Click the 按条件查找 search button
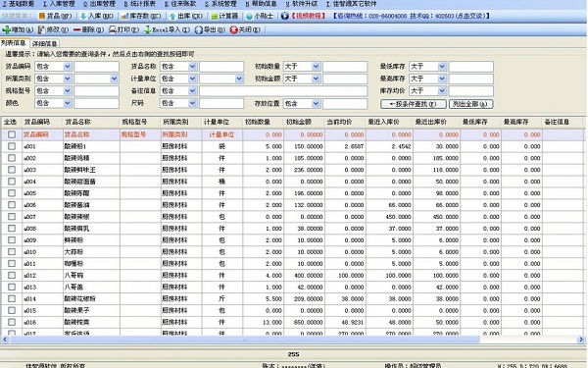 click(414, 104)
